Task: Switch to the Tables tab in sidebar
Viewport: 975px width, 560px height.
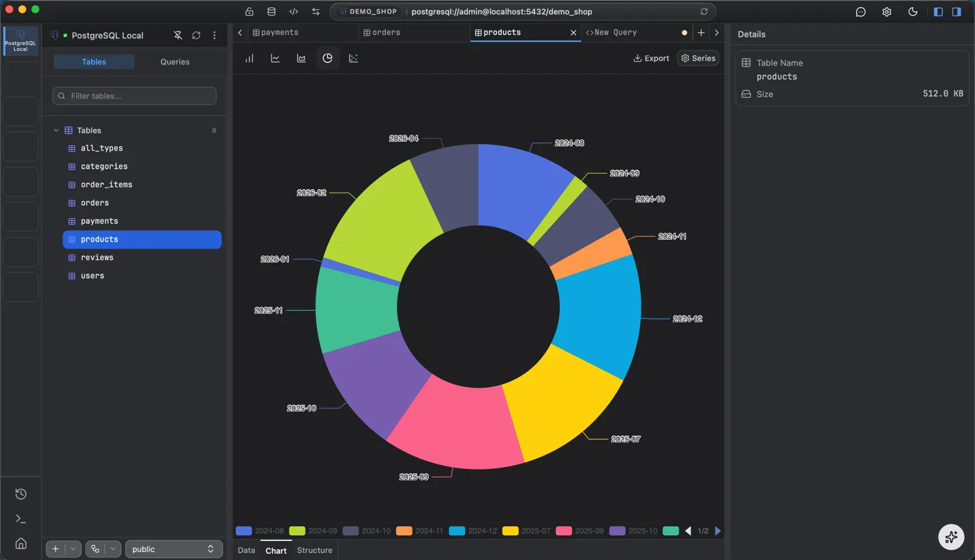Action: [x=94, y=62]
